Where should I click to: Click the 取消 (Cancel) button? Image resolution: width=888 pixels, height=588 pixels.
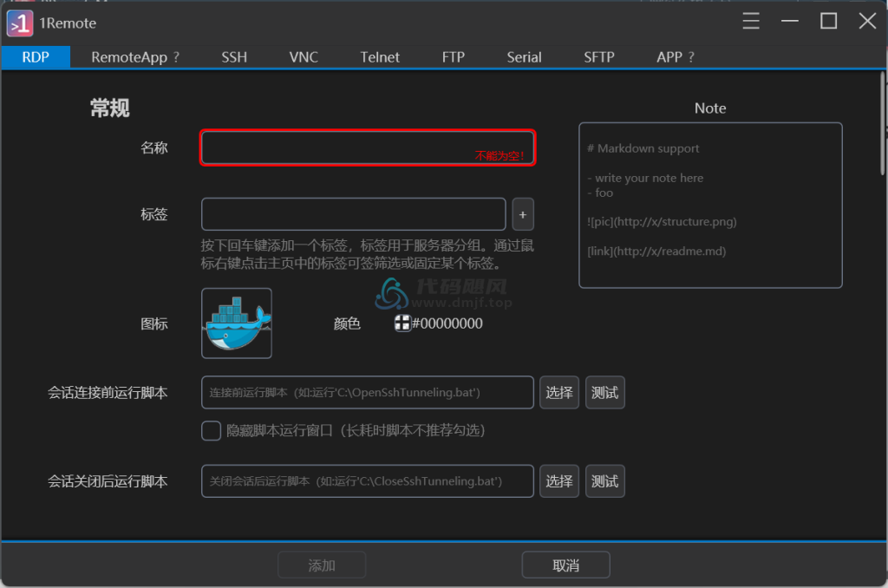point(565,565)
